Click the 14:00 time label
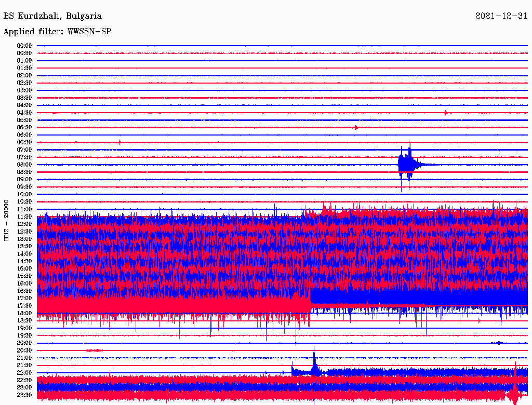 tap(24, 254)
